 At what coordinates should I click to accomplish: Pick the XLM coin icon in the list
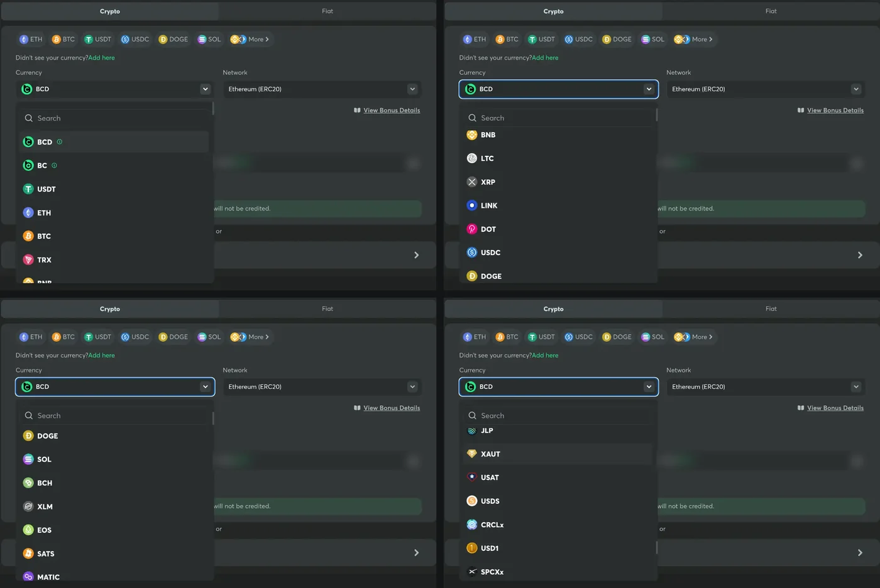click(x=28, y=506)
